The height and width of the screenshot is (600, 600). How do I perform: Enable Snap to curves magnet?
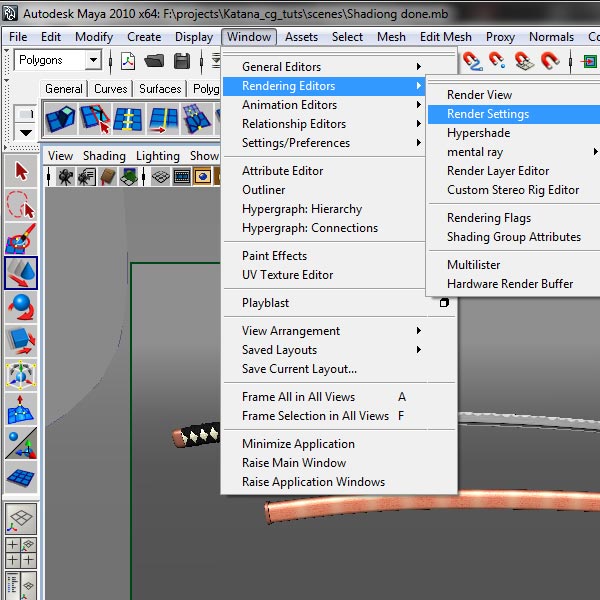point(472,61)
